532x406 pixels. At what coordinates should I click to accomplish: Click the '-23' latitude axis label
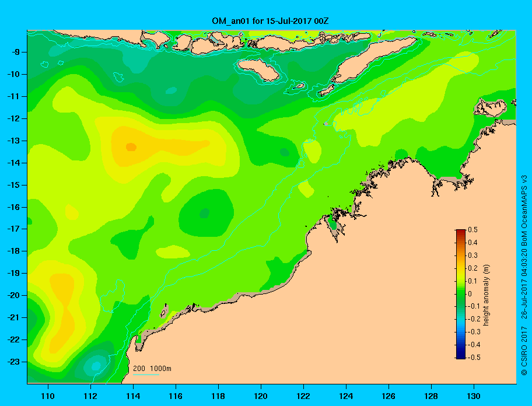(x=13, y=362)
